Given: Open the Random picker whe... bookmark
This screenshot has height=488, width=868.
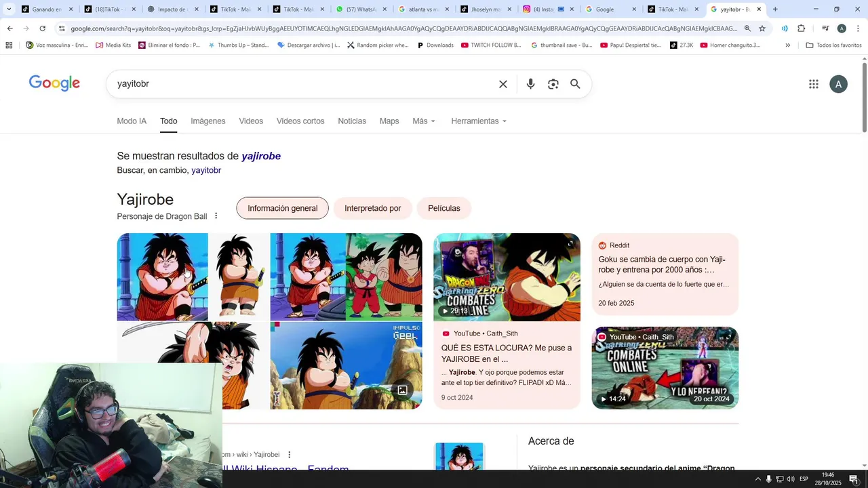Looking at the screenshot, I should [378, 45].
